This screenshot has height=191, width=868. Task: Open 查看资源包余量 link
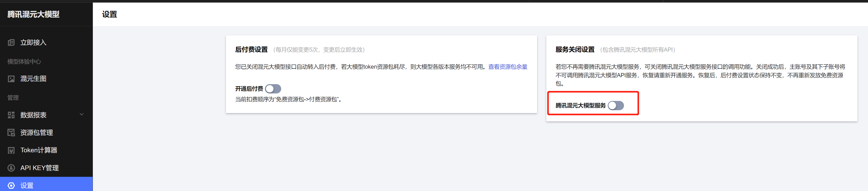pyautogui.click(x=508, y=67)
